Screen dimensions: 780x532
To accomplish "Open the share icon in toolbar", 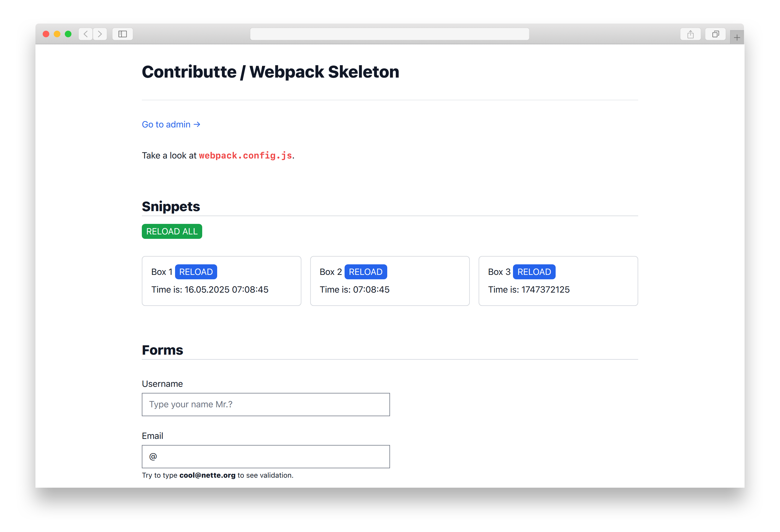I will point(690,34).
